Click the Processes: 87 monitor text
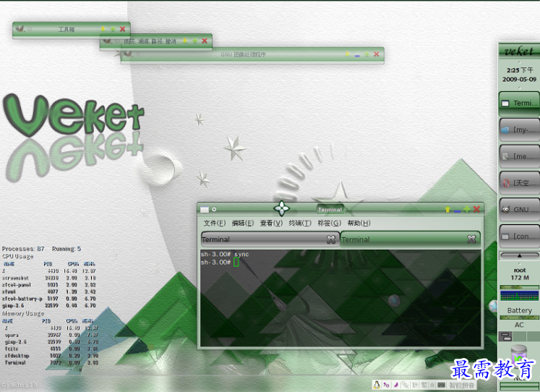 (x=23, y=249)
